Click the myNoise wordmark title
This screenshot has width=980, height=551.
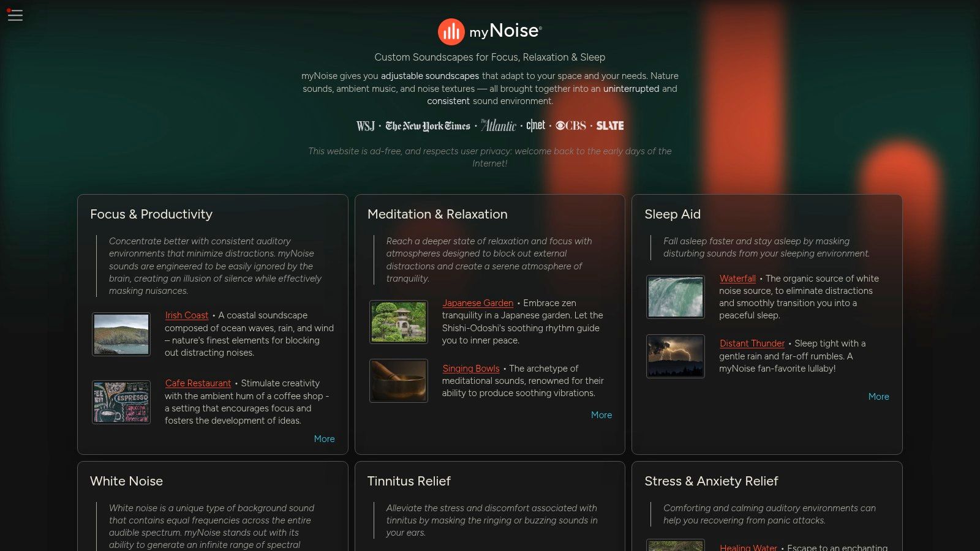(505, 31)
